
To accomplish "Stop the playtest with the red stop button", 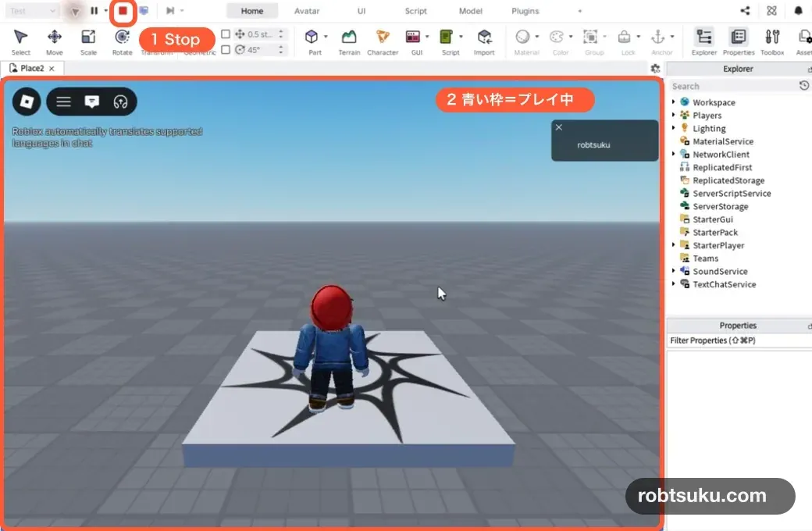I will point(123,11).
